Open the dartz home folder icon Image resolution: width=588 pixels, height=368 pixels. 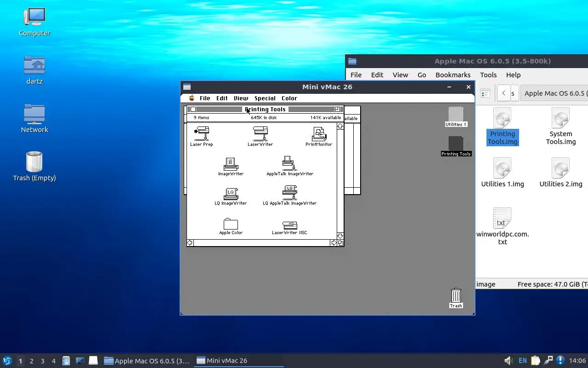point(34,70)
